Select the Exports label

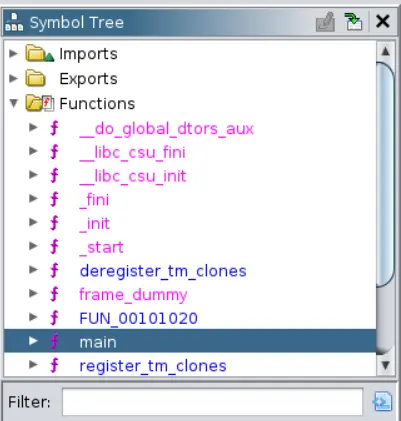tap(88, 79)
